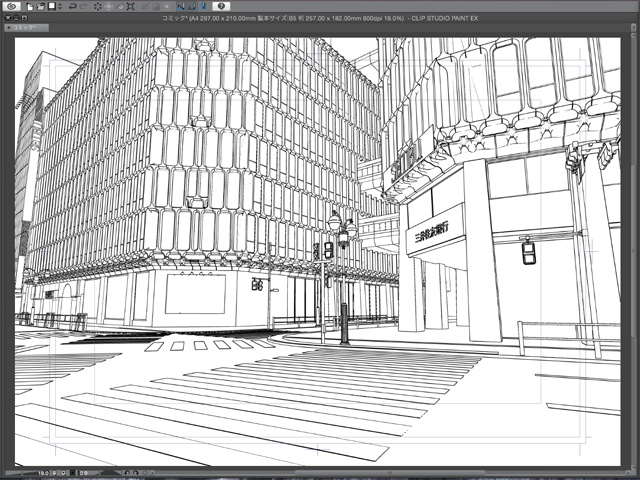This screenshot has width=640, height=480.
Task: Click the Deselect toolbar icon
Action: [145, 7]
